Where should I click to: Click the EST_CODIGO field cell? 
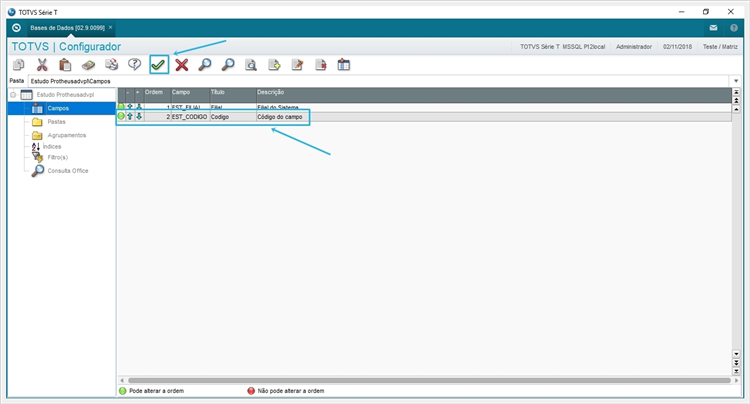point(190,117)
